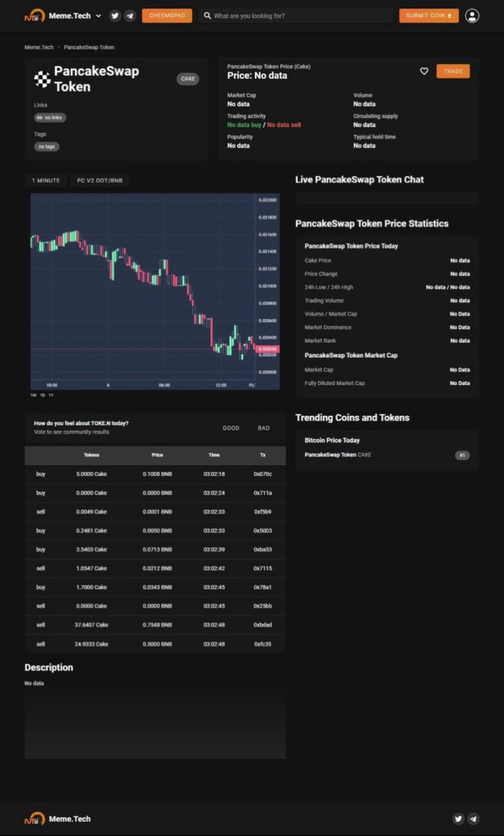Open transaction 0xf5b9
Screen dimensions: 504x836
click(262, 511)
